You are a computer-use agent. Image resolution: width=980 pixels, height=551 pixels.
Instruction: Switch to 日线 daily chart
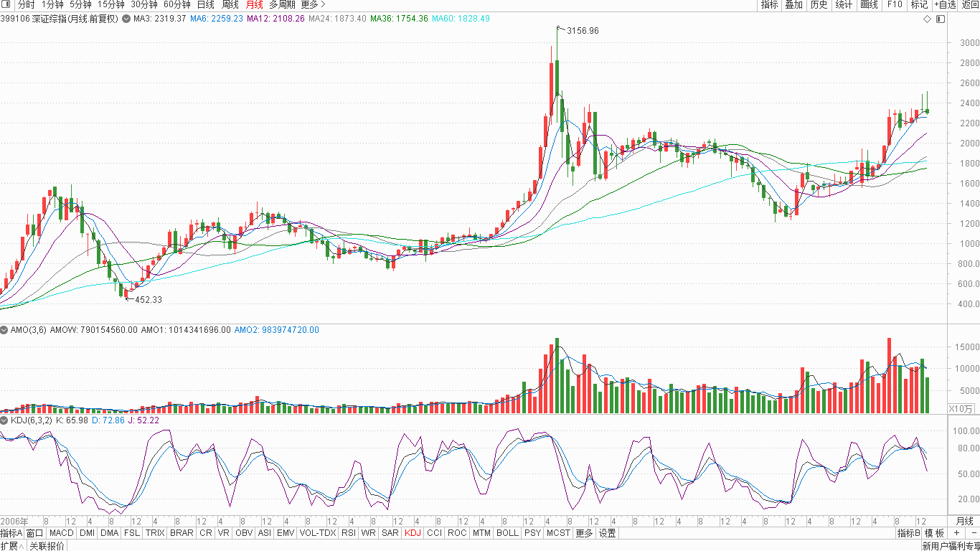tap(206, 4)
